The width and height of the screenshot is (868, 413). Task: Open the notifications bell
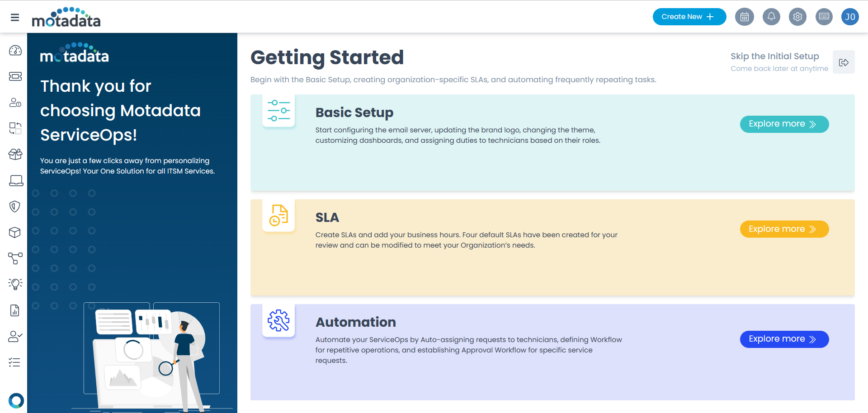[x=771, y=17]
